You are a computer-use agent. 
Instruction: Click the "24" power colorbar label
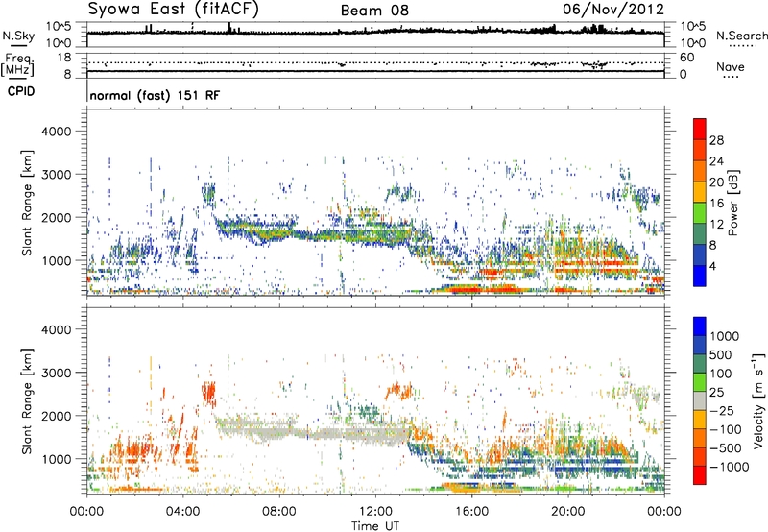click(716, 161)
